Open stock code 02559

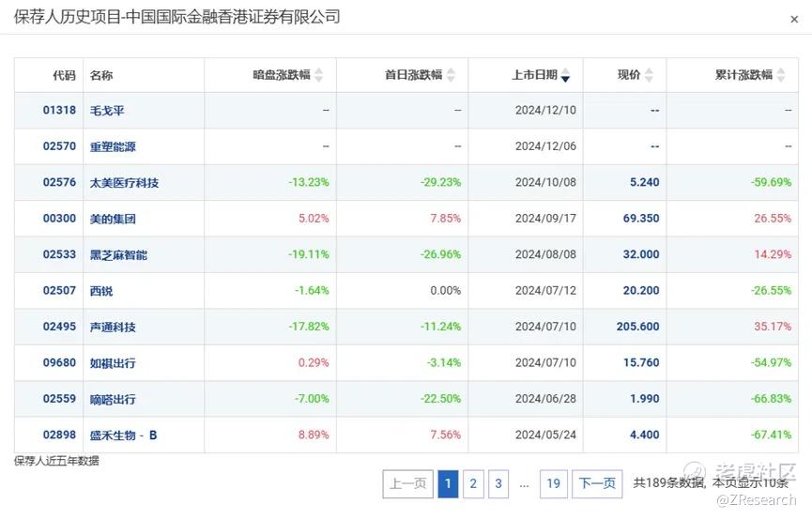click(x=59, y=399)
